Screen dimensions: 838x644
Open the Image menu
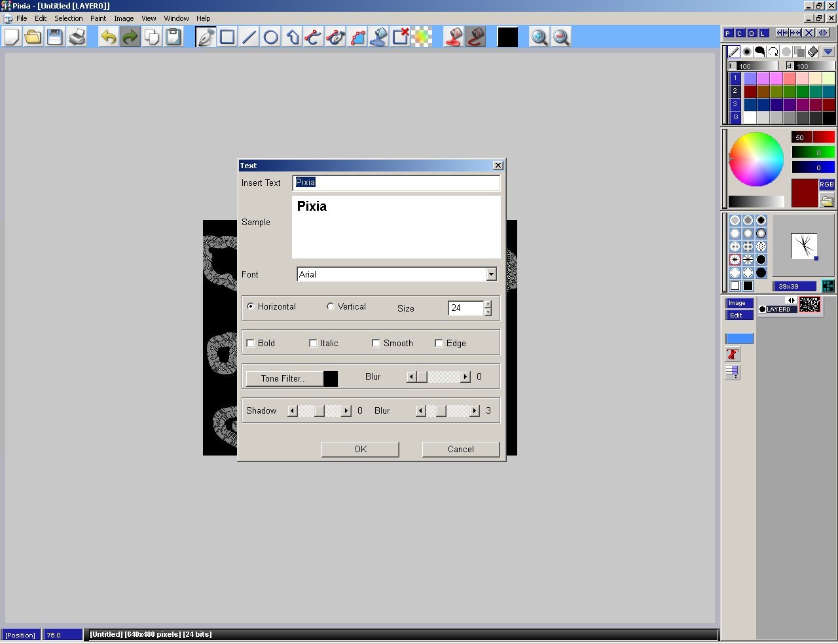124,18
